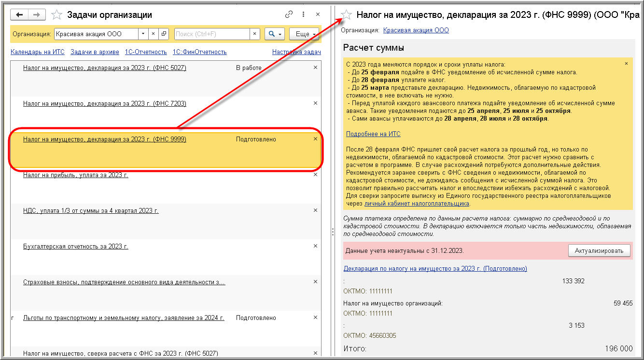Viewport: 644px width, 360px height.
Task: Dismiss the ФНС 9999 declaration task with its x
Action: pos(316,139)
